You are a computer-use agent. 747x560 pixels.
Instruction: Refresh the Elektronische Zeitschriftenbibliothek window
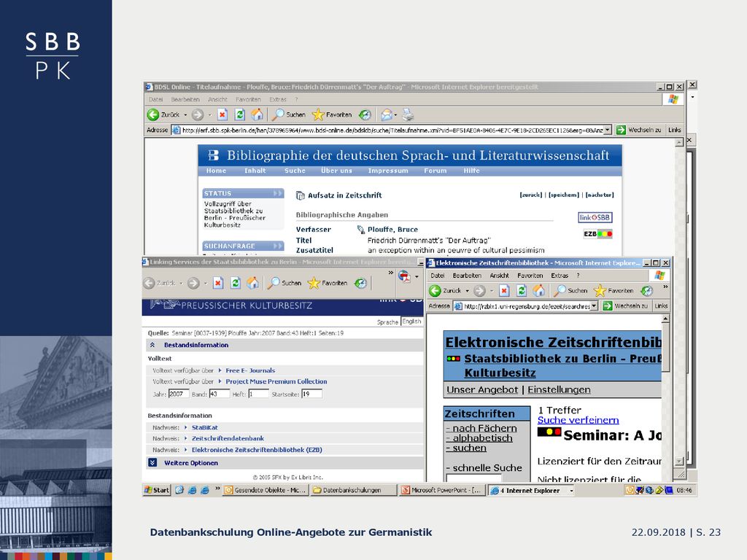pos(522,290)
